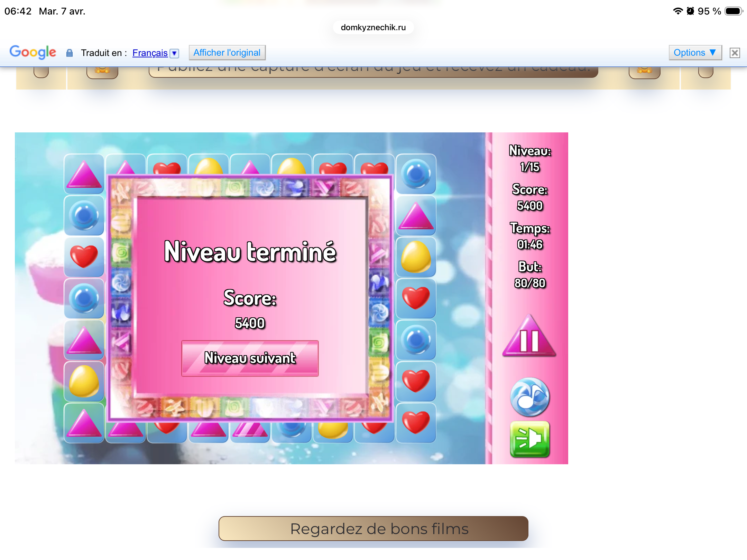Toggle the blue music note button
The height and width of the screenshot is (560, 747).
[530, 397]
